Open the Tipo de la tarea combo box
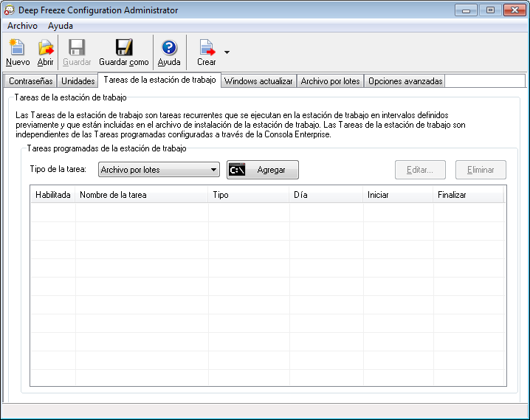This screenshot has width=530, height=420. coord(159,170)
